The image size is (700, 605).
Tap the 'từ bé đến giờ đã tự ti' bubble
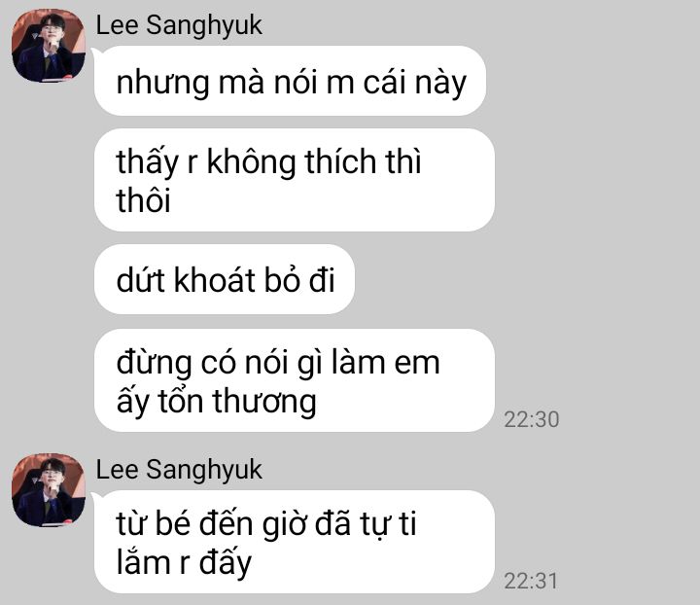point(295,542)
